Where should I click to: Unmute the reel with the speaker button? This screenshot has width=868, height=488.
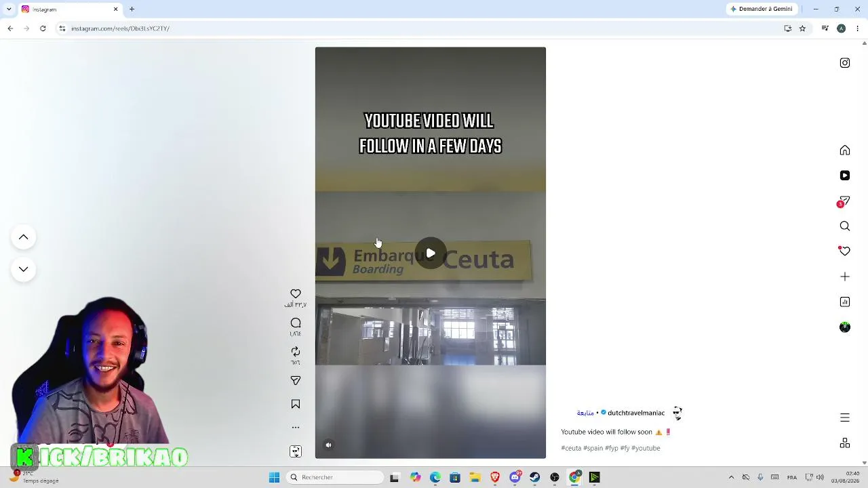[329, 445]
